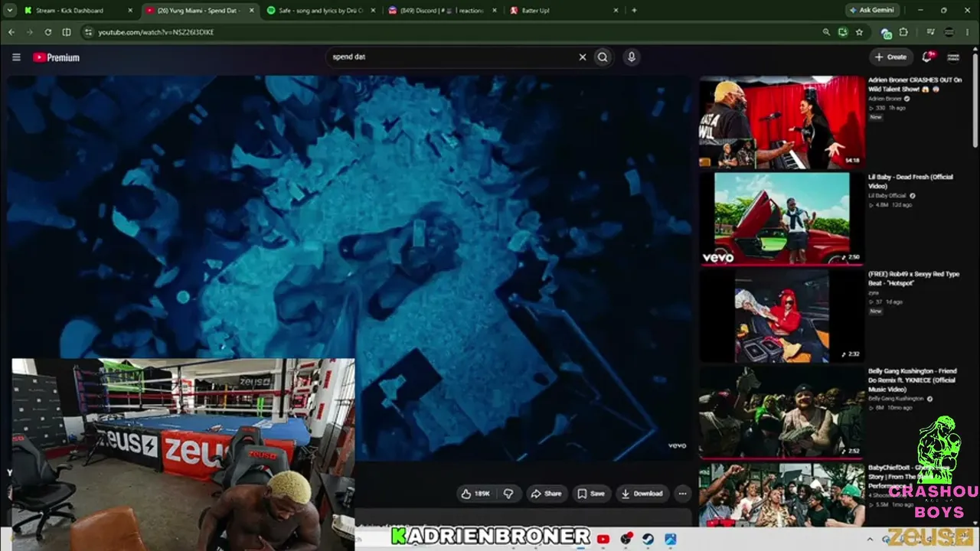Dislike the Yung Miami video
The image size is (980, 551).
508,494
